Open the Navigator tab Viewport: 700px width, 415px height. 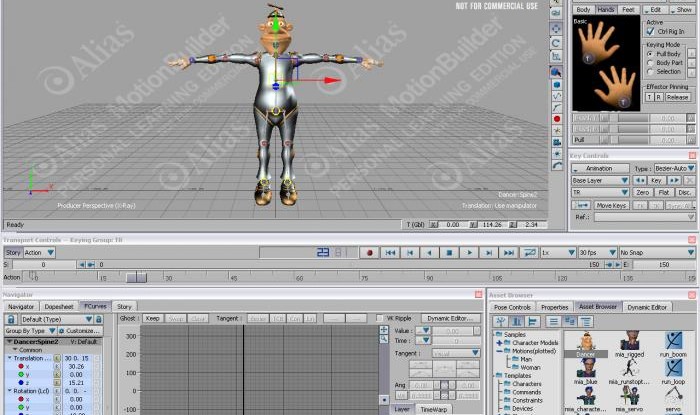[21, 307]
